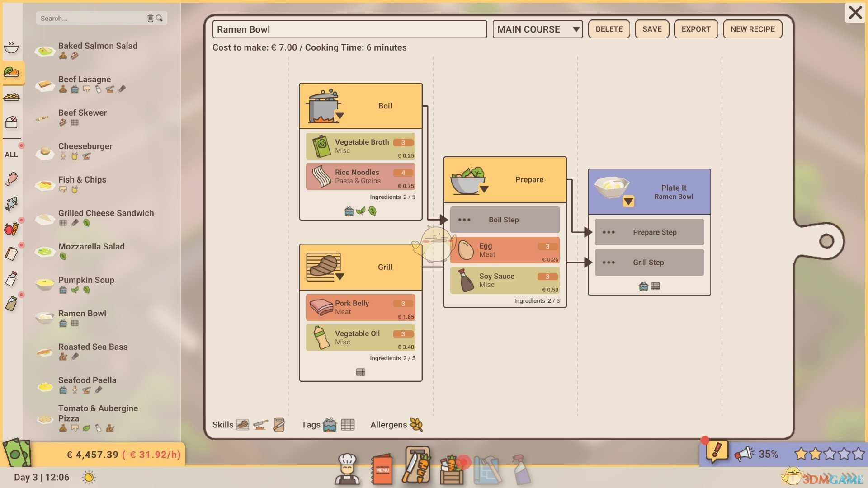
Task: Click the DELETE button for recipe
Action: click(x=609, y=28)
